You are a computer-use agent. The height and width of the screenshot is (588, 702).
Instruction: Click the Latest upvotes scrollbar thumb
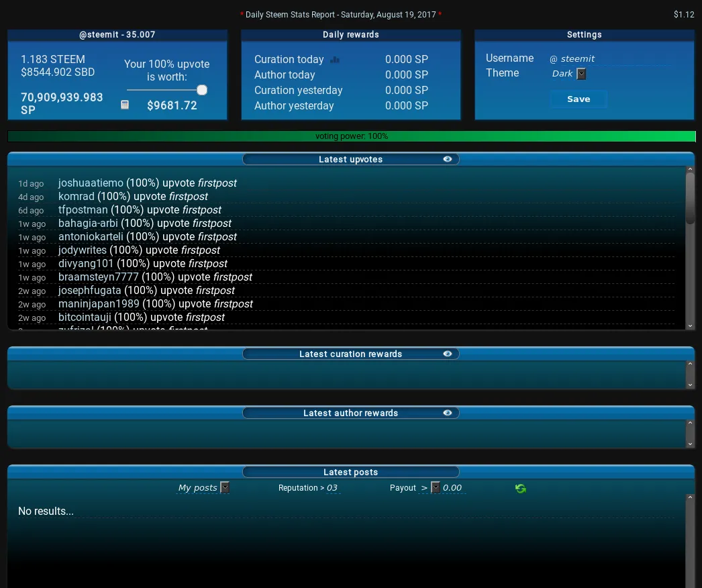click(691, 199)
